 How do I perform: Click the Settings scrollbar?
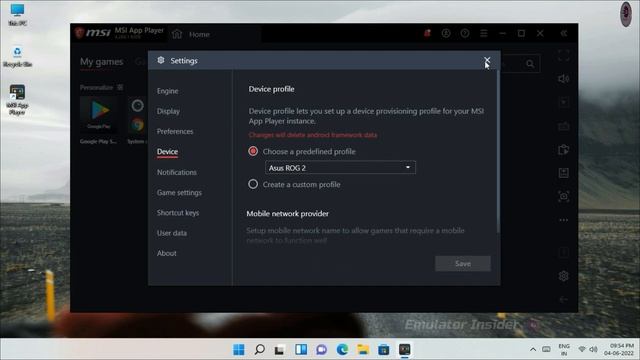tap(498, 151)
